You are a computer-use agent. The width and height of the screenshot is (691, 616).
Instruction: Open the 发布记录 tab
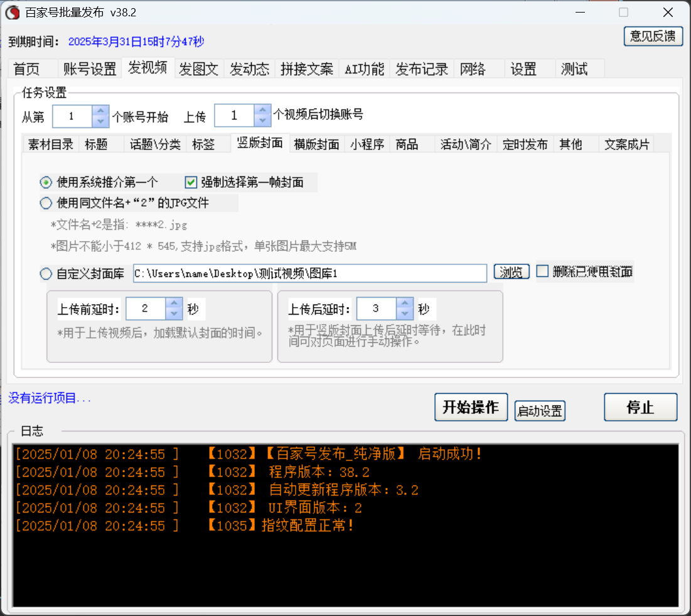coord(422,69)
